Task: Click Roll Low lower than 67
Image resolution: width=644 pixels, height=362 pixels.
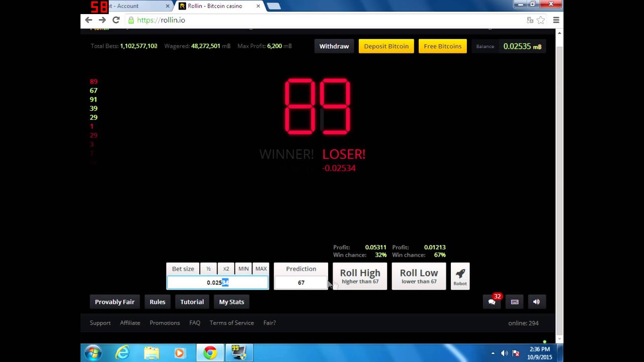Action: click(x=419, y=276)
